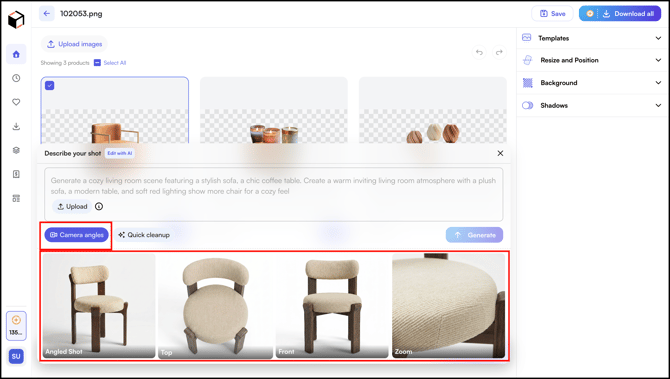Click the info icon beside Upload
The height and width of the screenshot is (379, 670).
coord(99,206)
